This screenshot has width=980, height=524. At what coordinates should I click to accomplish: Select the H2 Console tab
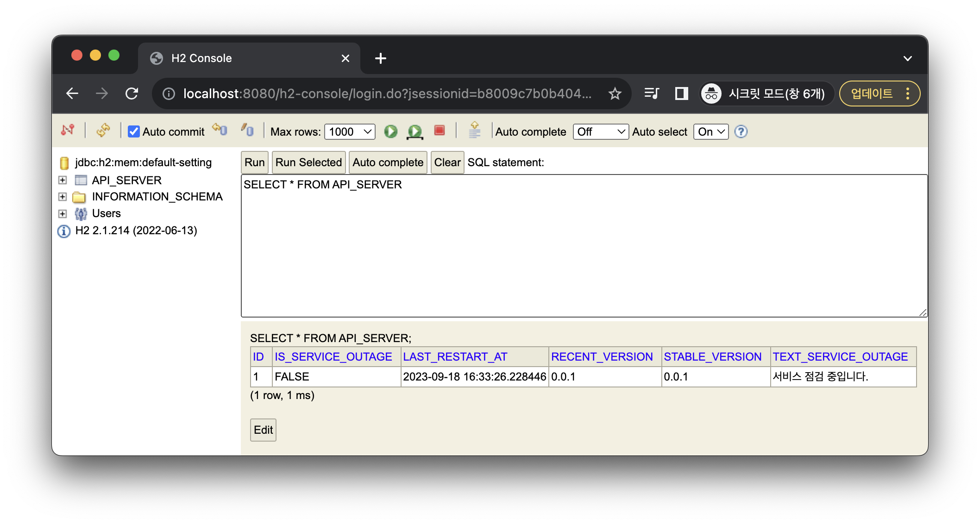point(249,58)
